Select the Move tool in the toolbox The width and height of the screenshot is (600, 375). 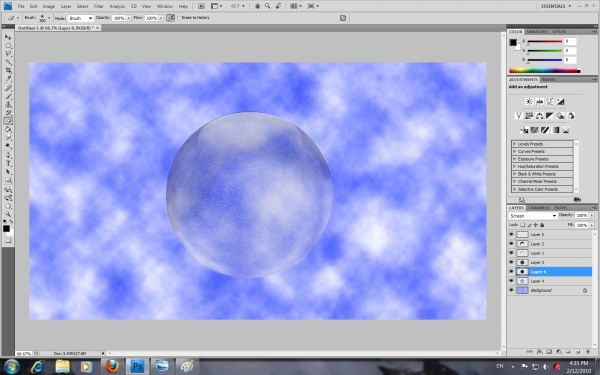pyautogui.click(x=8, y=37)
